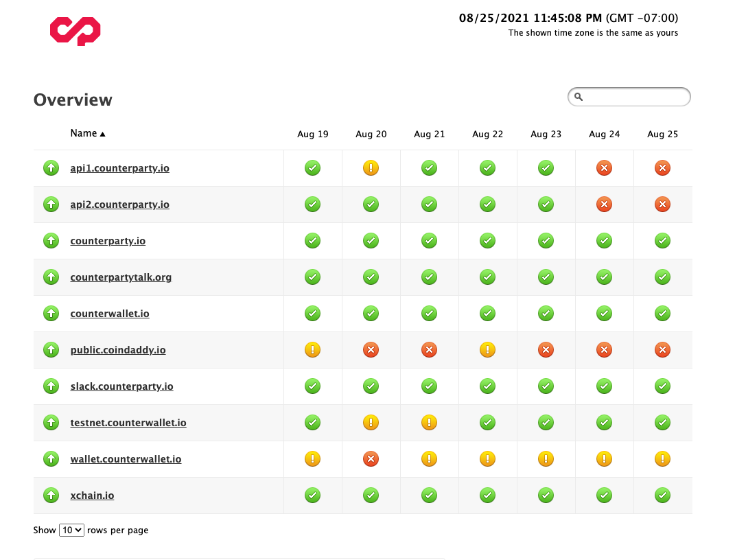Click the up-arrow status icon for api2.counterparty.io
The width and height of the screenshot is (735, 560).
coord(51,205)
